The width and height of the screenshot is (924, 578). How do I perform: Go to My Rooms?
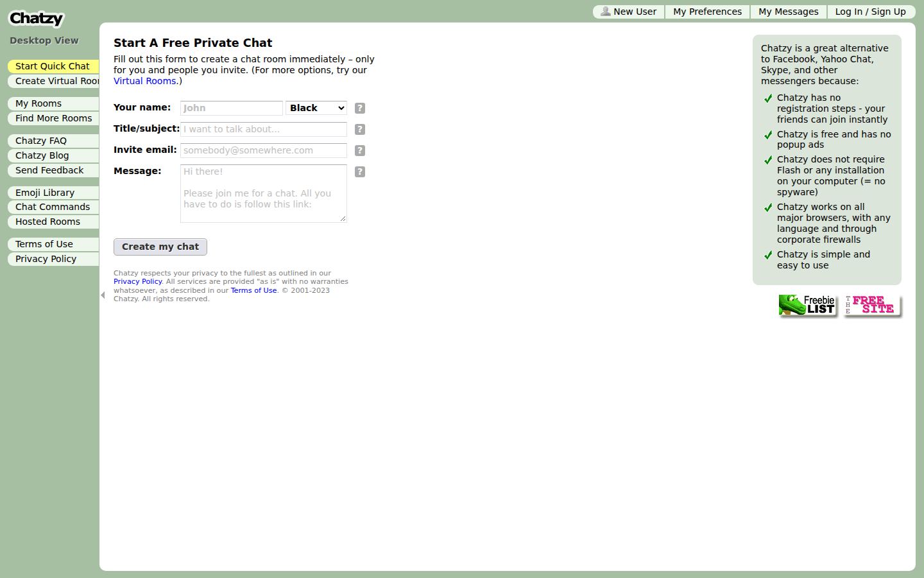click(53, 103)
